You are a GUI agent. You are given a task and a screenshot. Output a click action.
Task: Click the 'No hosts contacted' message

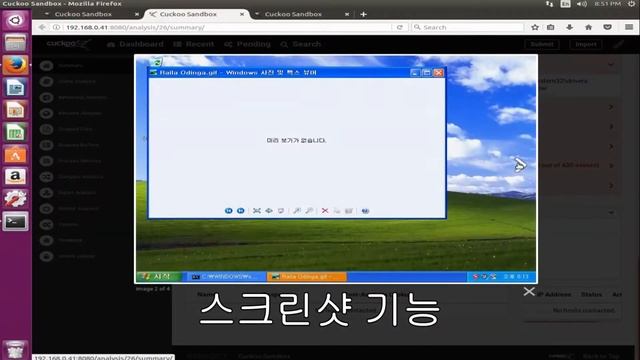point(583,310)
